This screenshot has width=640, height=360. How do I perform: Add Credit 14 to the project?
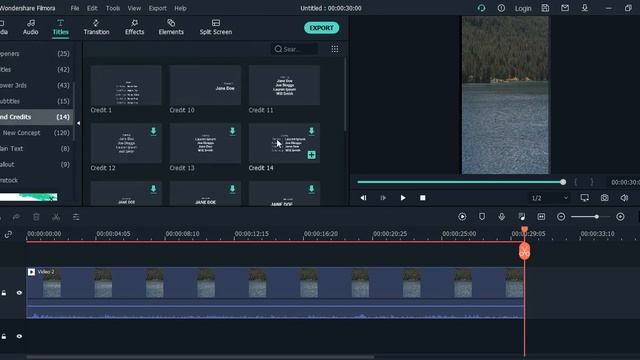(311, 155)
